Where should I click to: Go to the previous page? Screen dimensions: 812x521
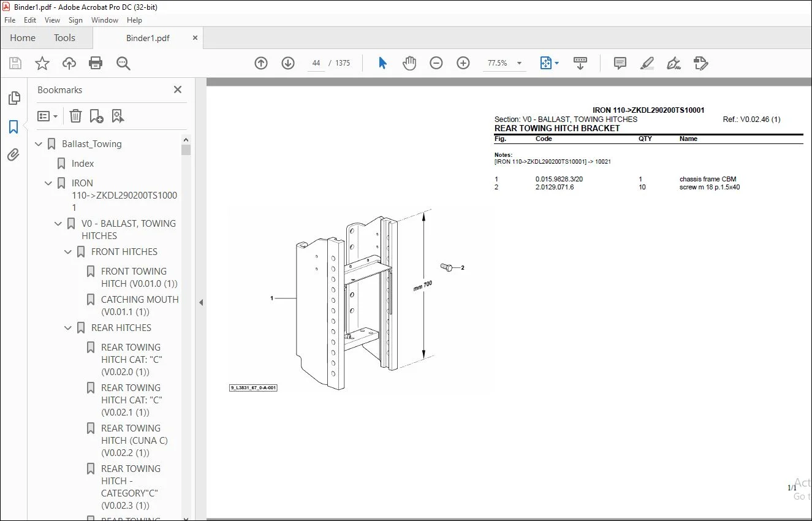coord(261,63)
